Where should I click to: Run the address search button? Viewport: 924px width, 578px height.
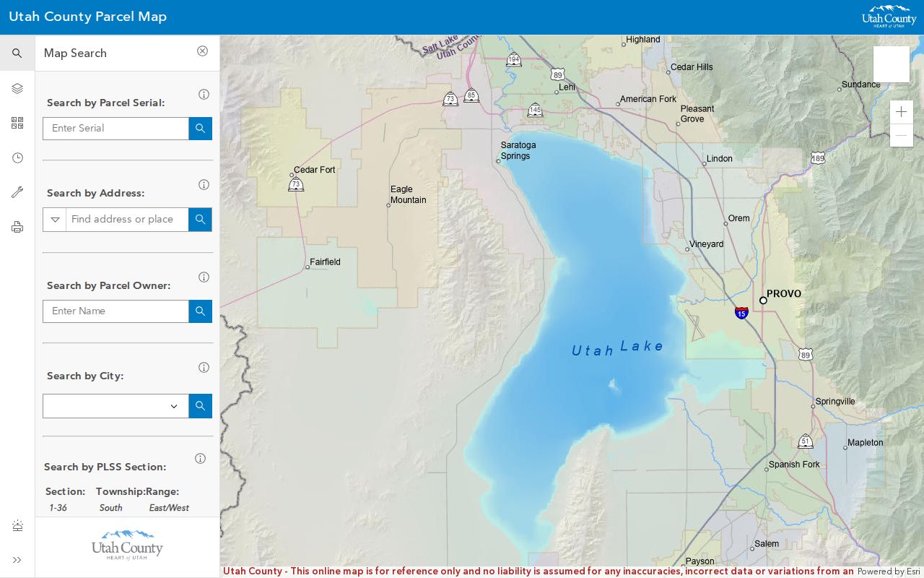200,219
